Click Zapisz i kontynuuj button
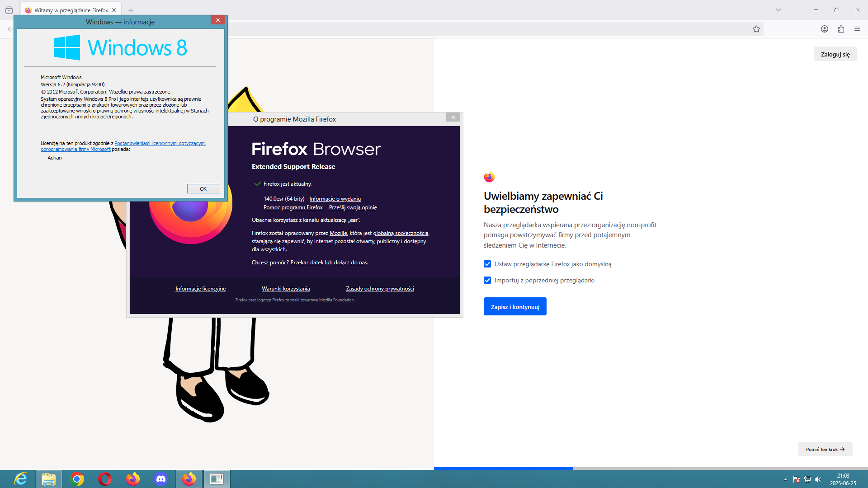Screen dimensions: 868x488 (x=515, y=306)
